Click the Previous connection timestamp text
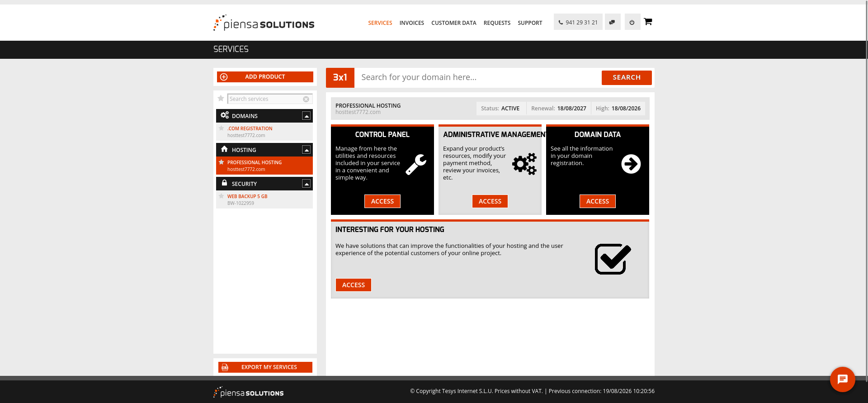 602,391
